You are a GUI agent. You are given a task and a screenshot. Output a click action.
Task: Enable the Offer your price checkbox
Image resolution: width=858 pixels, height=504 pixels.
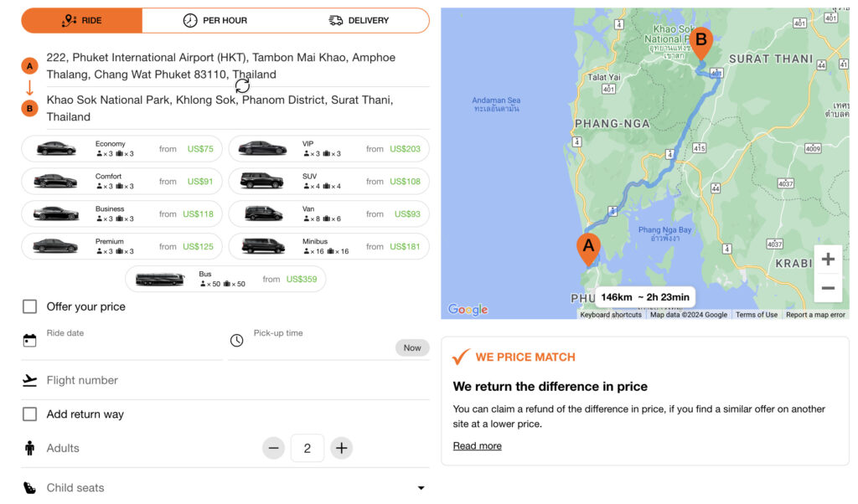click(30, 306)
